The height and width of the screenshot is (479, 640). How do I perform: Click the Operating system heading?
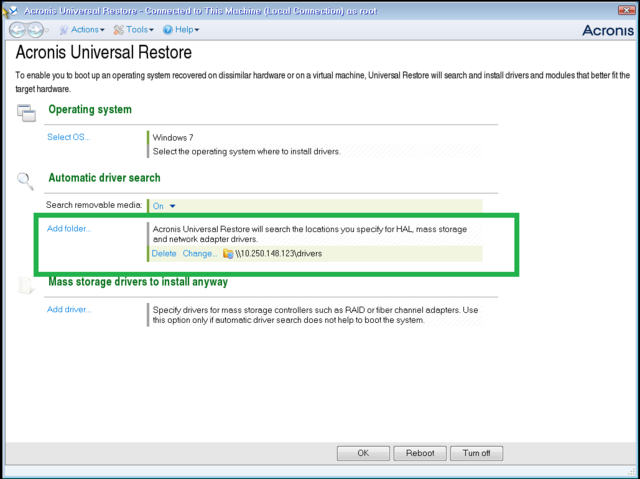click(90, 109)
